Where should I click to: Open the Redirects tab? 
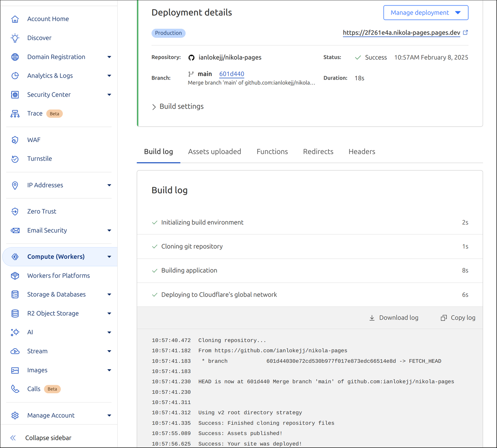point(318,151)
